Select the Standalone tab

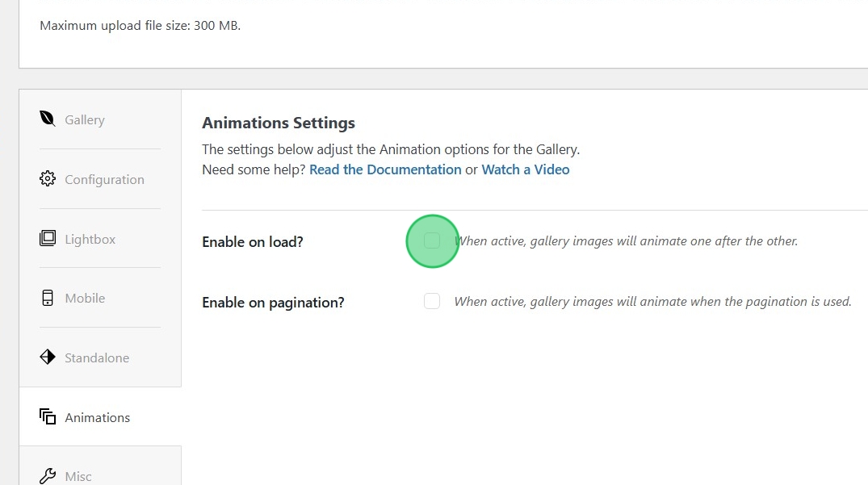[x=97, y=357]
